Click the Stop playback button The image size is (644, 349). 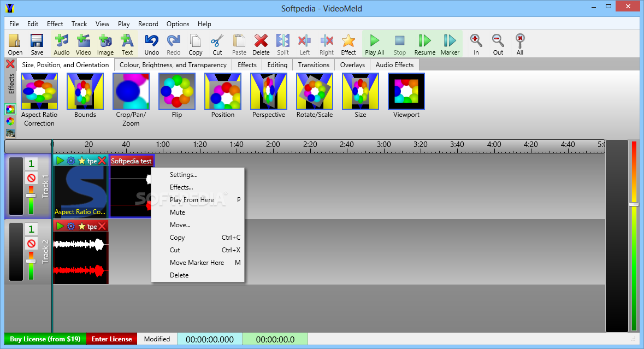click(400, 44)
